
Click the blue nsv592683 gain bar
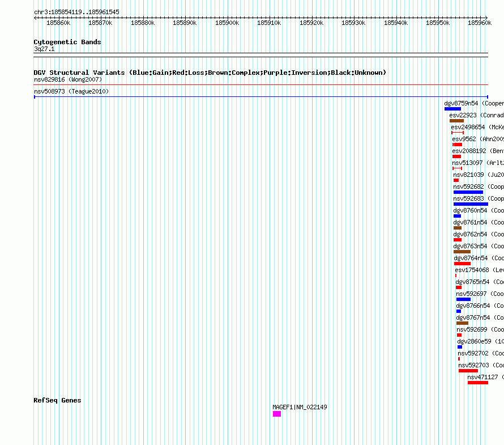coord(471,204)
